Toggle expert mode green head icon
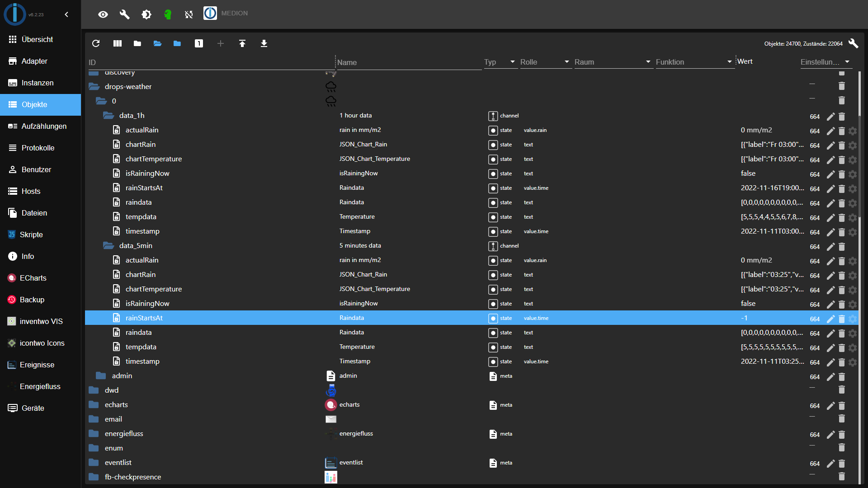This screenshot has width=868, height=488. [x=168, y=14]
